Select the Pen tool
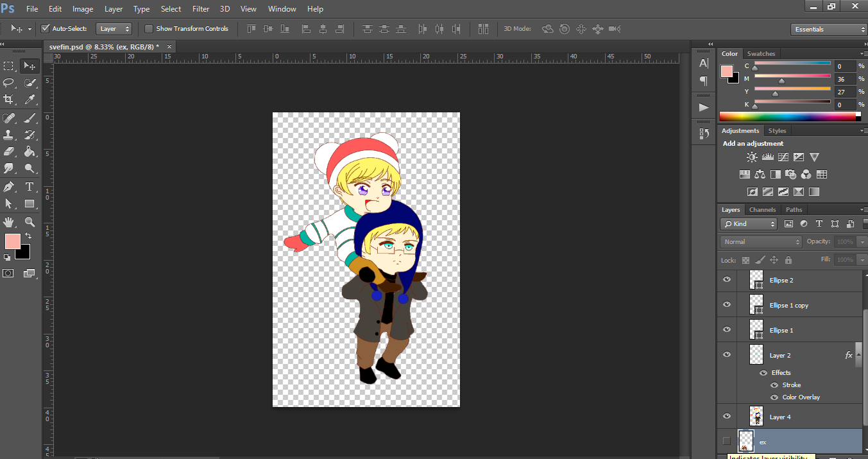This screenshot has width=868, height=459. point(9,187)
